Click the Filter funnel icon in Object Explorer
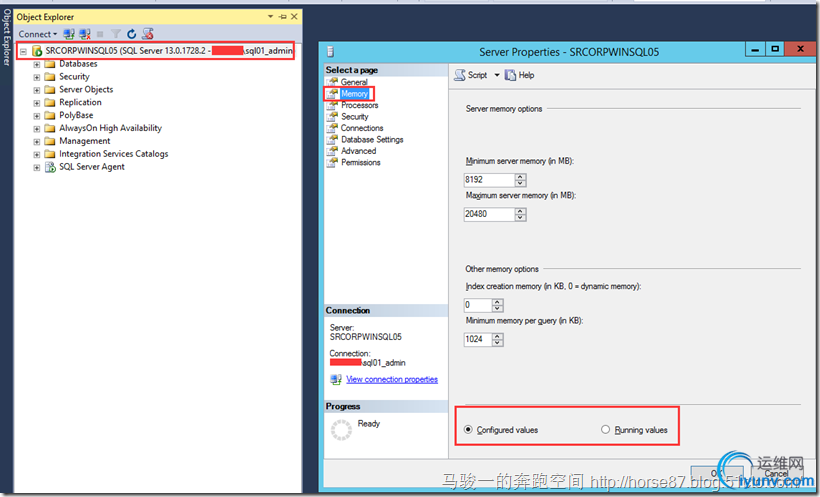Viewport: 820px width, 497px height. (x=116, y=34)
